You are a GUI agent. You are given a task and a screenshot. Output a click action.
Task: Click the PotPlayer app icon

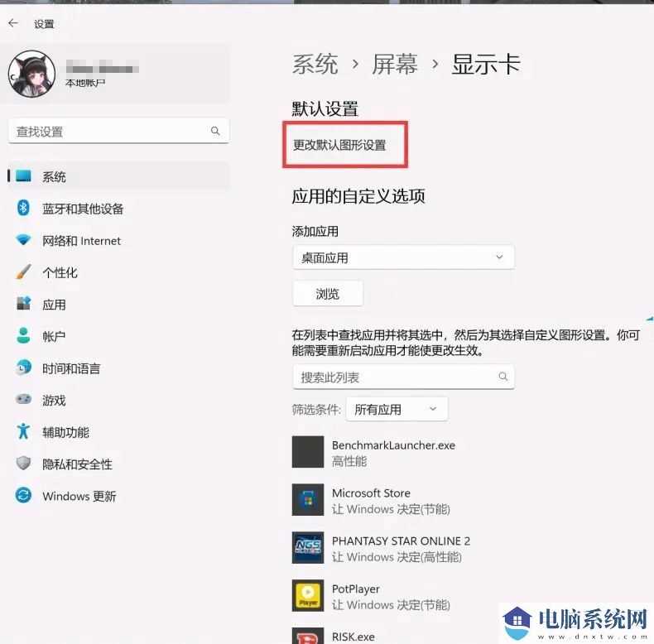coord(308,595)
